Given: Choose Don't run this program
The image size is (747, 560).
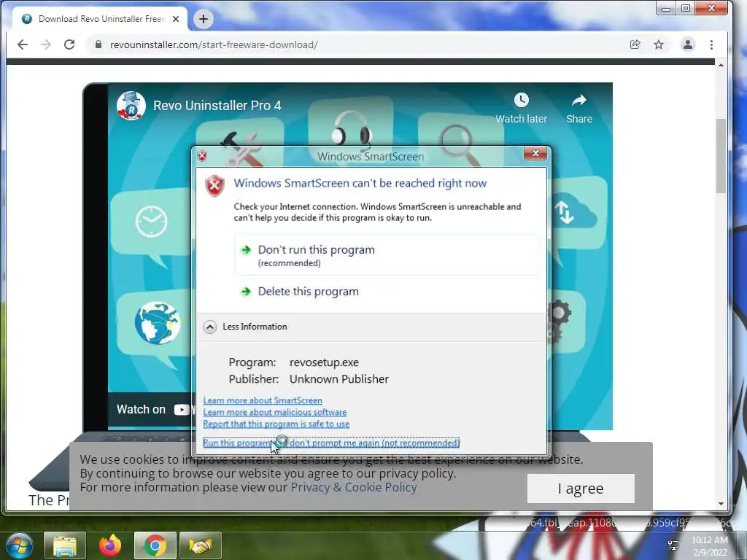Looking at the screenshot, I should 386,254.
